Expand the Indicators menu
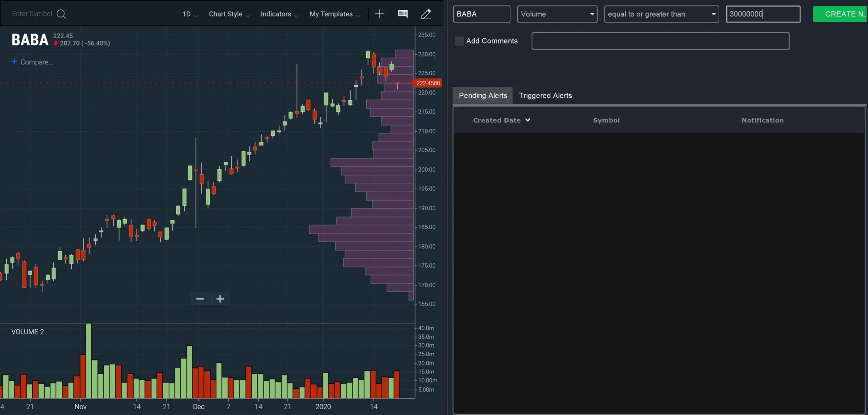 click(279, 14)
